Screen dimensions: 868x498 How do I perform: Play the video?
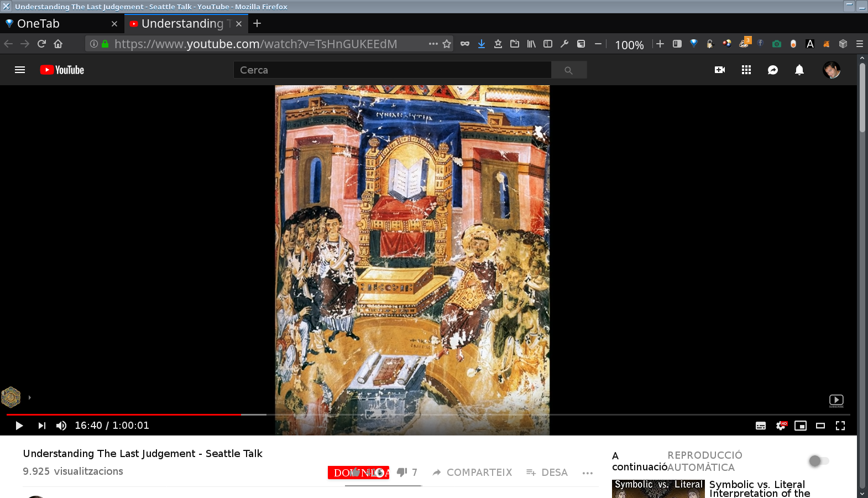click(19, 426)
